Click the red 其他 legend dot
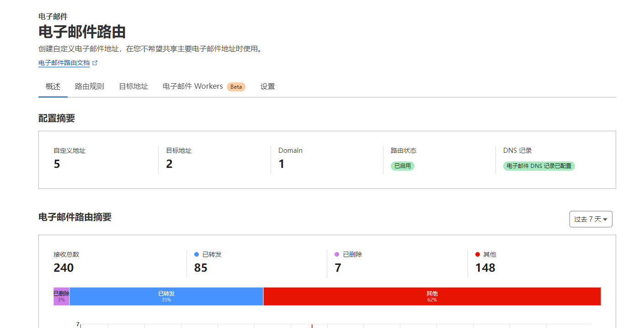This screenshot has height=328, width=644. pos(478,254)
